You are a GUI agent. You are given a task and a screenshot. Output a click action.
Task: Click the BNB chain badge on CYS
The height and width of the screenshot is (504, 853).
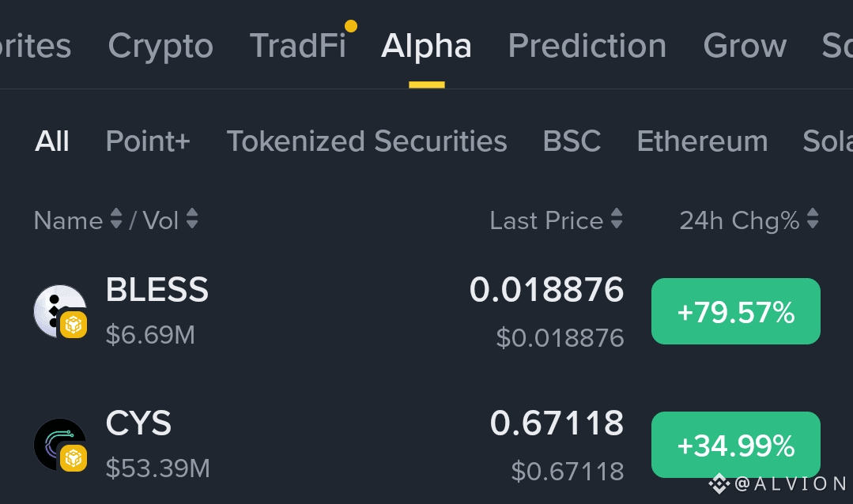pos(74,458)
